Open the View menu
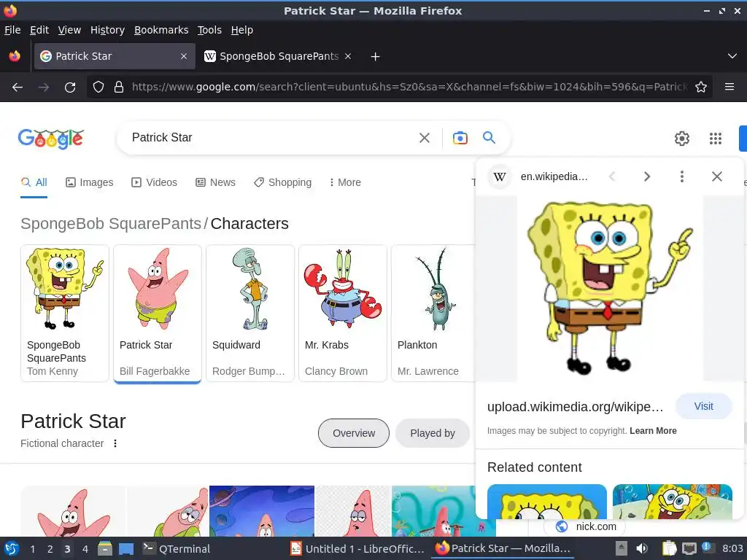 click(x=69, y=30)
